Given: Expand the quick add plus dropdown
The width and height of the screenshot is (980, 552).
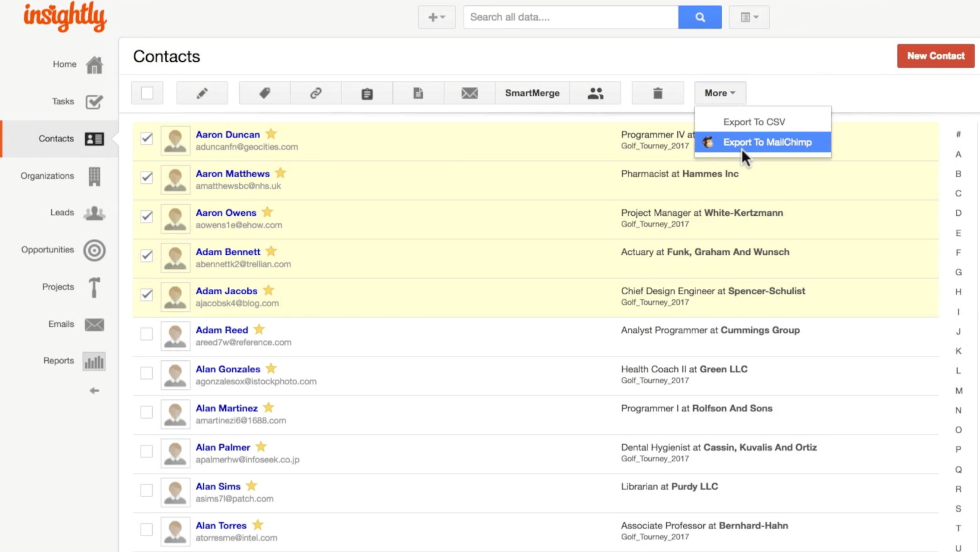Looking at the screenshot, I should pos(436,17).
